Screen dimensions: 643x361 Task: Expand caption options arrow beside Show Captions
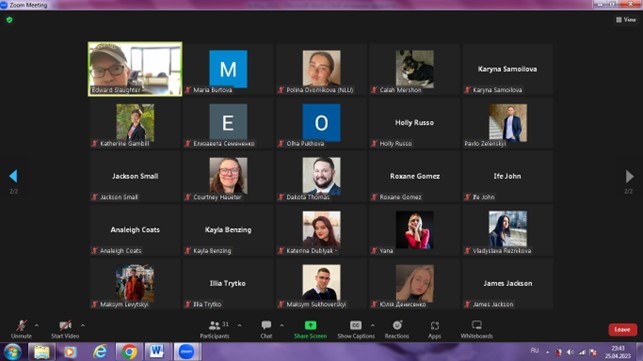tap(372, 325)
